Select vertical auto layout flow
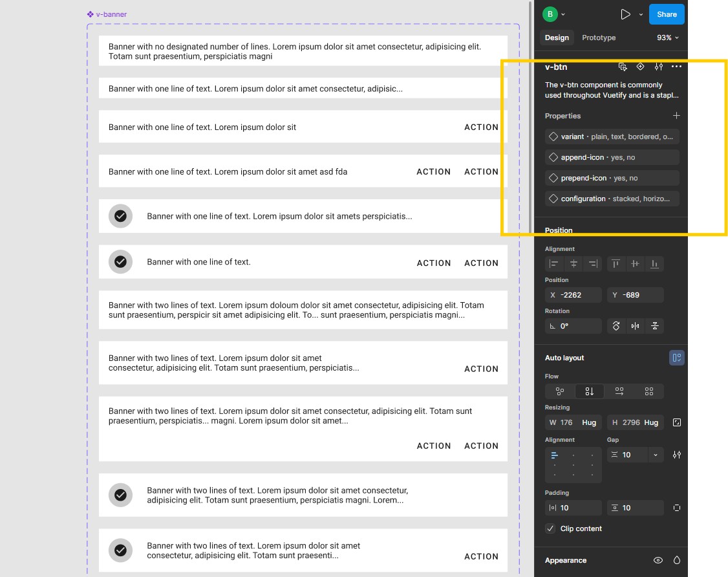 pyautogui.click(x=590, y=391)
